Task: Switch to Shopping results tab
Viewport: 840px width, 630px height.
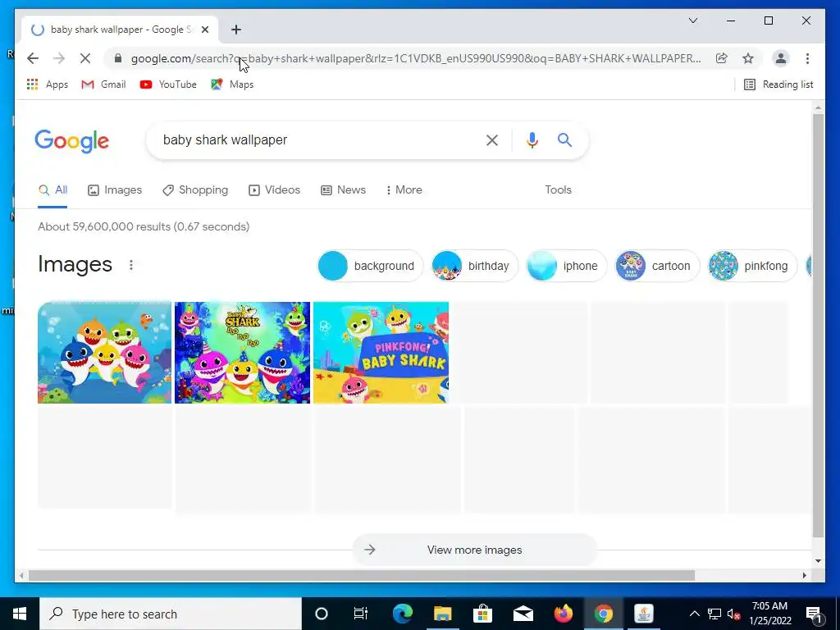Action: (195, 190)
